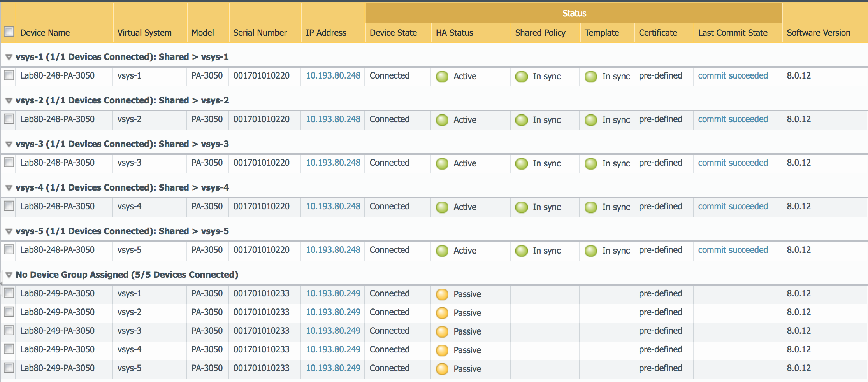Collapse the No Device Group Assigned section

point(9,275)
